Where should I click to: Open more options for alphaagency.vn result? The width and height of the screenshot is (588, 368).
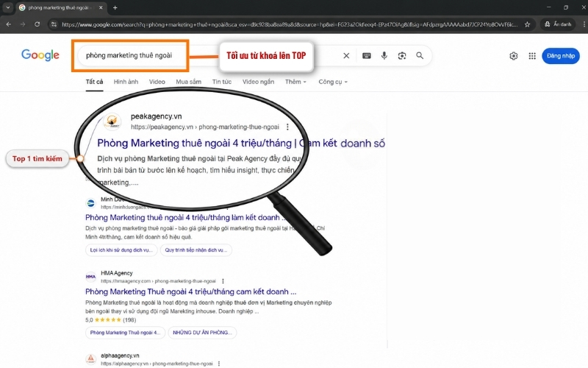pyautogui.click(x=219, y=364)
